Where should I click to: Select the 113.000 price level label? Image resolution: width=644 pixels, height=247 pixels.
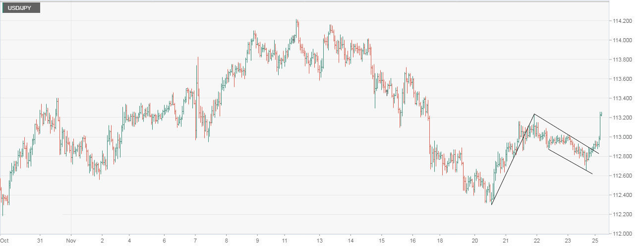point(621,137)
